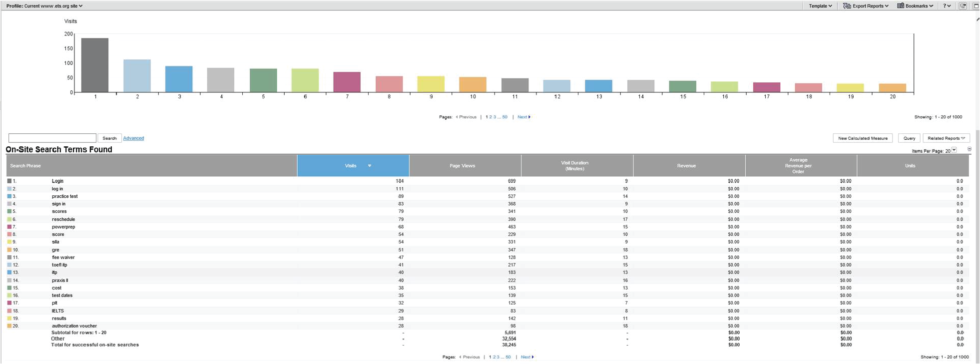Open the Template menu
980x364 pixels.
coord(820,6)
